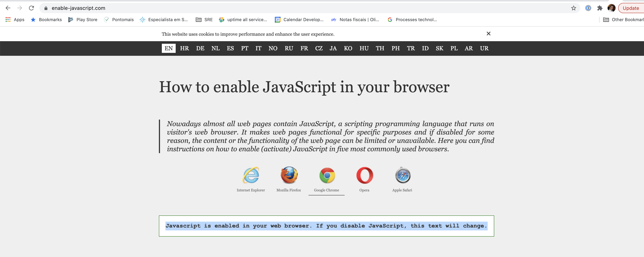Click the Internet Explorer browser icon
Image resolution: width=644 pixels, height=257 pixels.
[x=251, y=175]
